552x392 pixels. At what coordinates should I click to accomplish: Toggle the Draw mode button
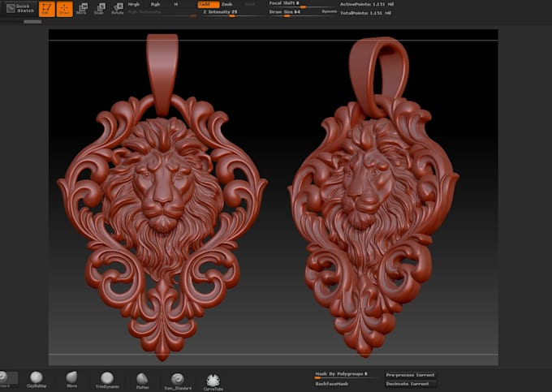coord(64,9)
